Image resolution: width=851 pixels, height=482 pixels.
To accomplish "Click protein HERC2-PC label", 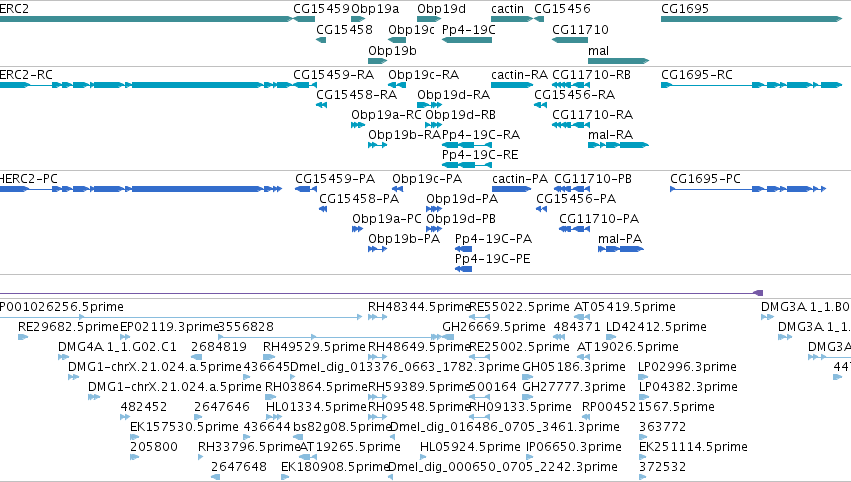I will point(29,179).
